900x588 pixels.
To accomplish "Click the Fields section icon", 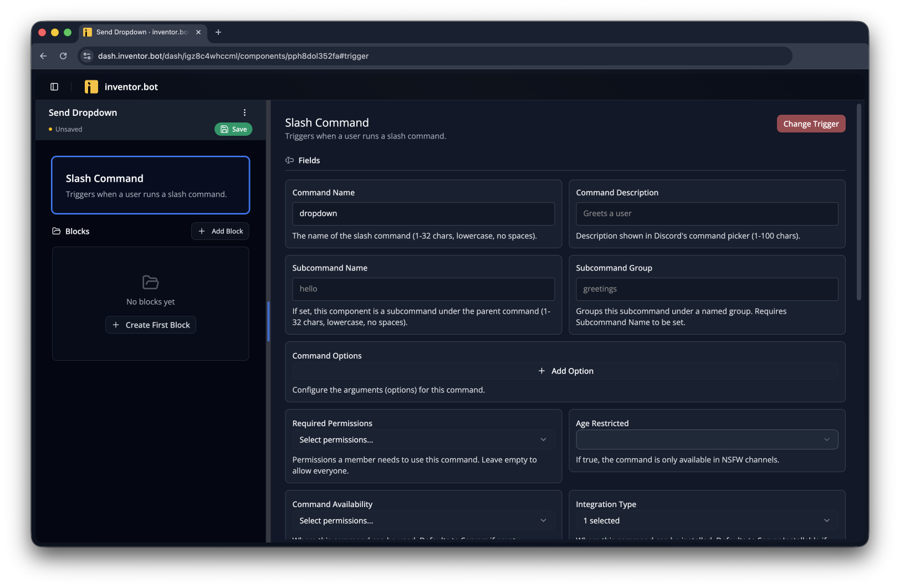I will click(289, 160).
